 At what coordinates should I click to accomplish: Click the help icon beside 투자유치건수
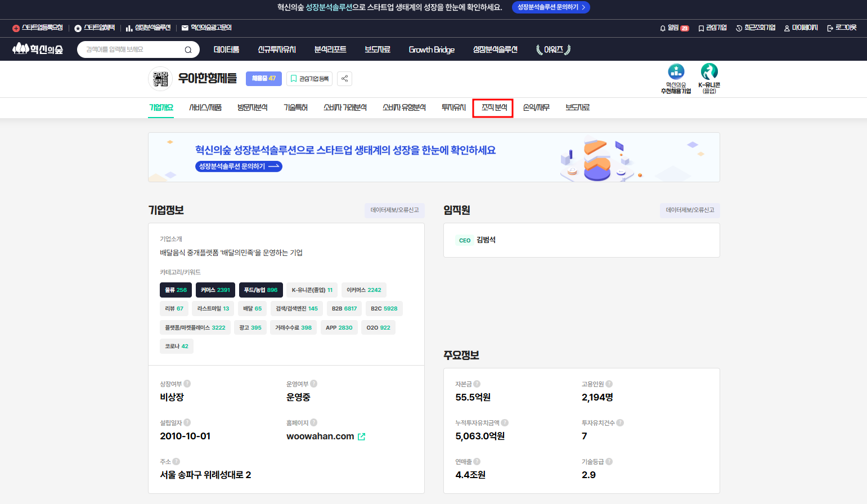click(x=619, y=422)
